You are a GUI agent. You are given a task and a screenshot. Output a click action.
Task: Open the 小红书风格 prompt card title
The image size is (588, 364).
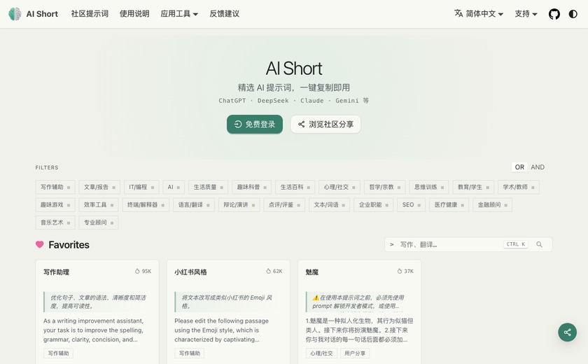click(190, 272)
